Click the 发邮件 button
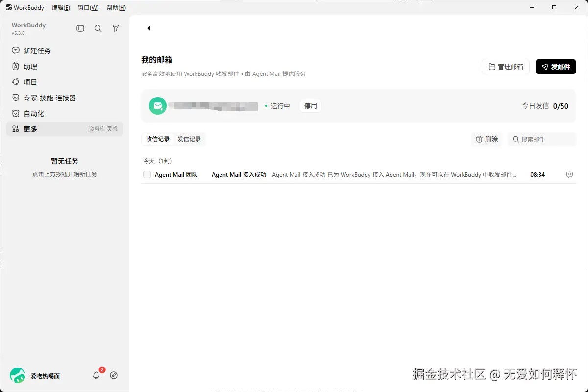 click(556, 67)
